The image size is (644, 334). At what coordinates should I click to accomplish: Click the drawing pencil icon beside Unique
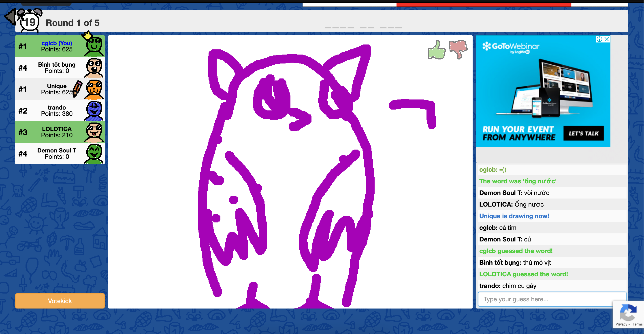click(x=77, y=89)
